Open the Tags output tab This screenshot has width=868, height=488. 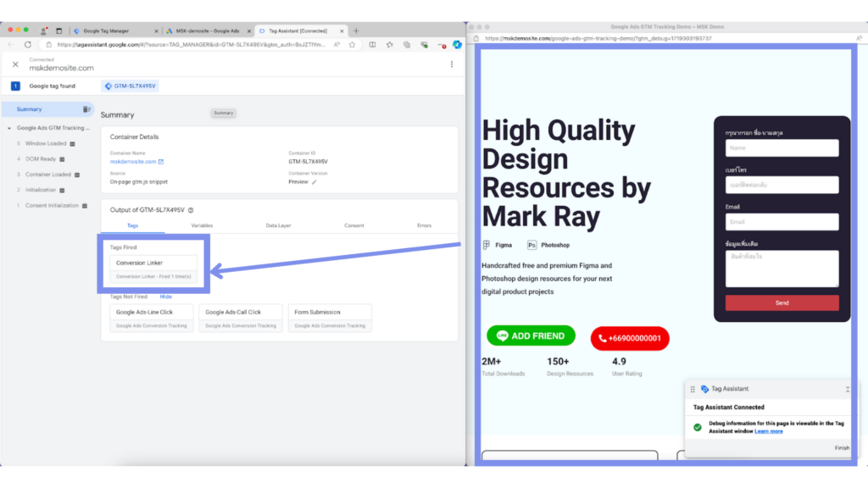click(133, 225)
